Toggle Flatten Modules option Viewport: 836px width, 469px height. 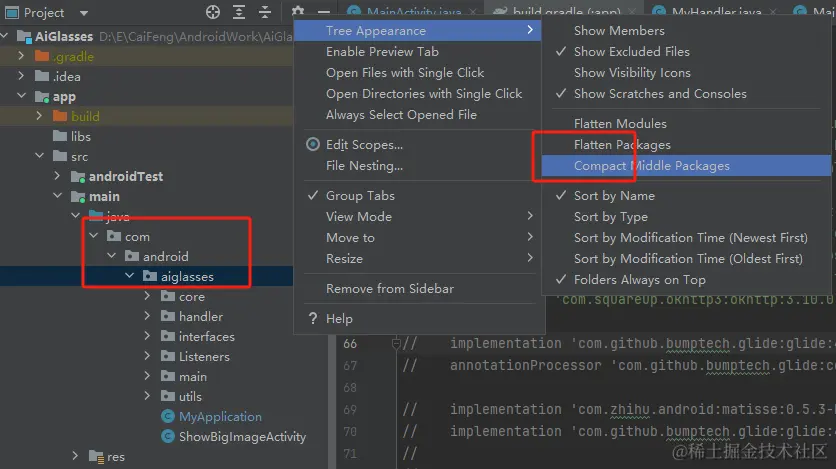click(x=620, y=124)
